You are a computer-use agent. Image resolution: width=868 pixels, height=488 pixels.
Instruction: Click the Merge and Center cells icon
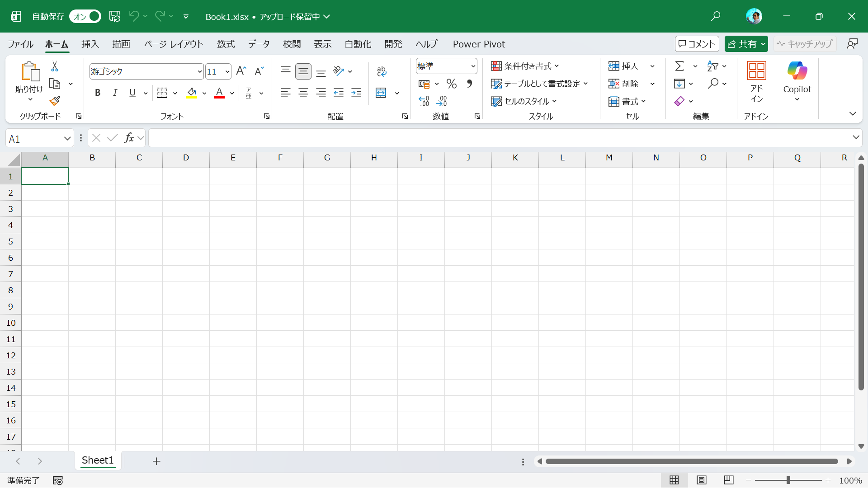[x=381, y=93]
